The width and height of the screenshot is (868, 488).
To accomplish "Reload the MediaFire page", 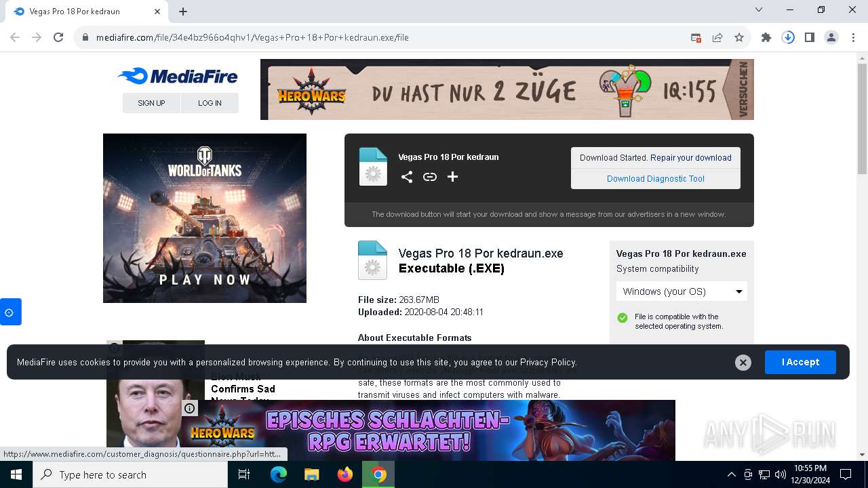I will pyautogui.click(x=58, y=37).
